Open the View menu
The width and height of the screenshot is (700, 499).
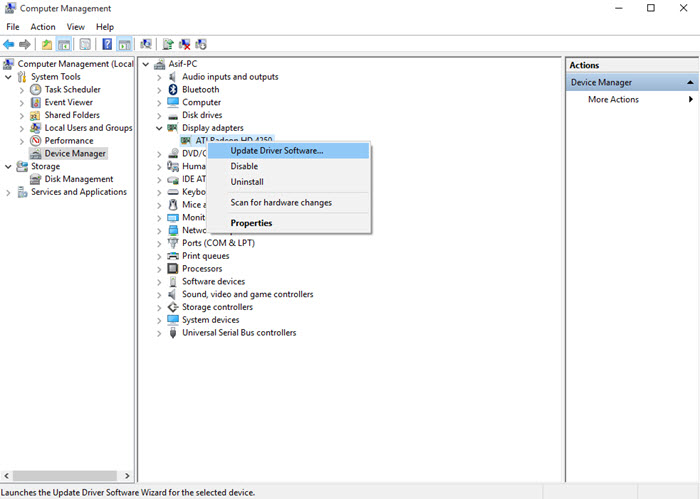[76, 27]
